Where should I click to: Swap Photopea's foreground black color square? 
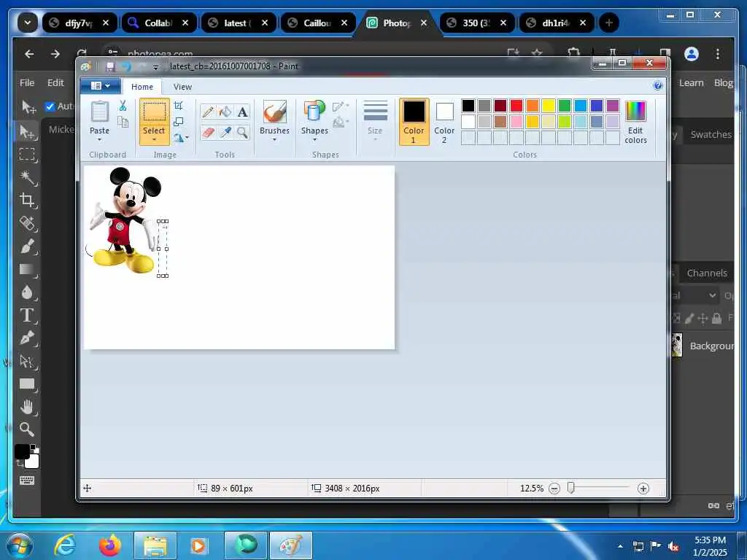click(x=21, y=451)
